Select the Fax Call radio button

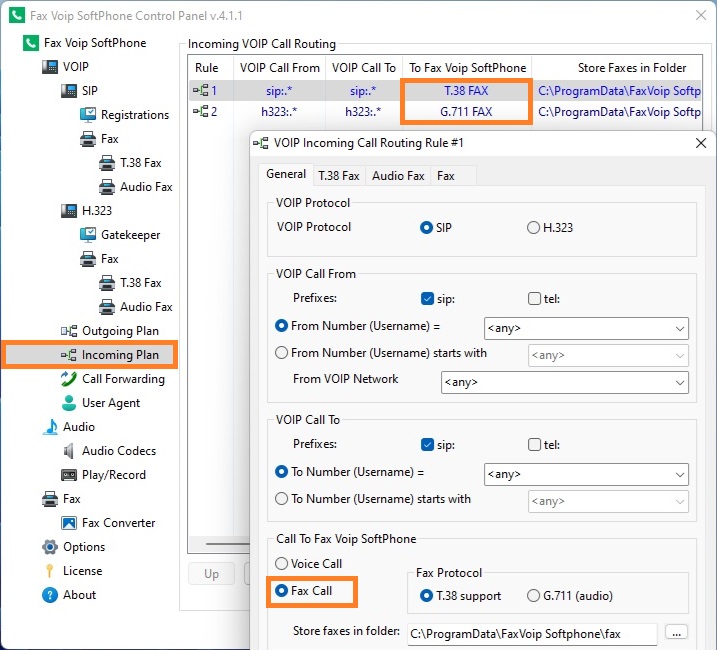pyautogui.click(x=282, y=591)
